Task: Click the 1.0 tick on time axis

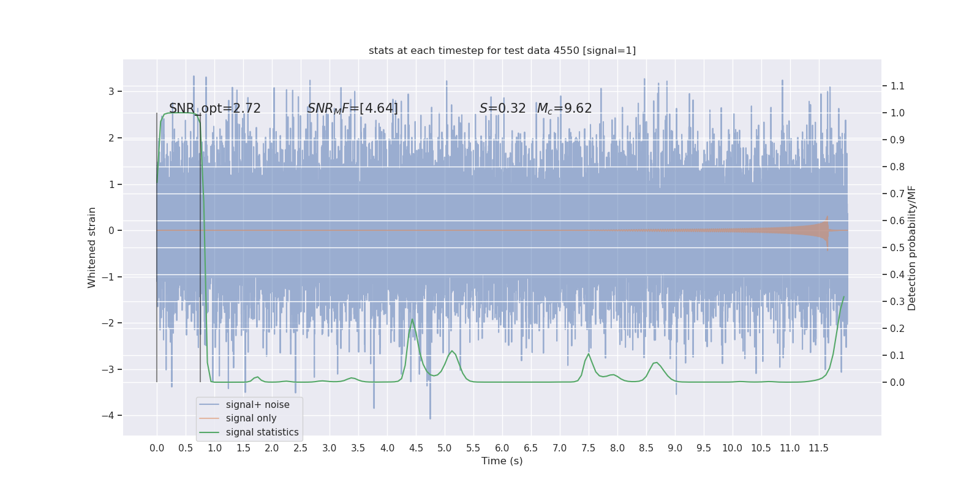Action: point(214,448)
